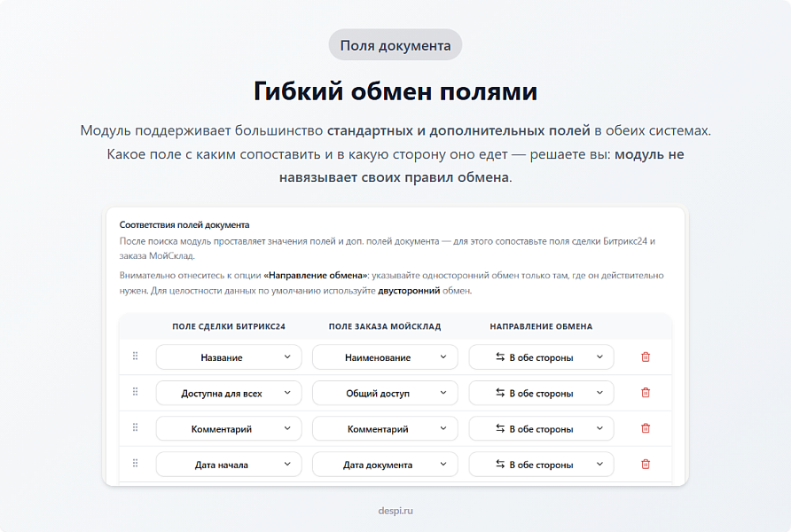Open the Доступна для всех dropdown
Image resolution: width=791 pixels, height=532 pixels.
(x=229, y=393)
